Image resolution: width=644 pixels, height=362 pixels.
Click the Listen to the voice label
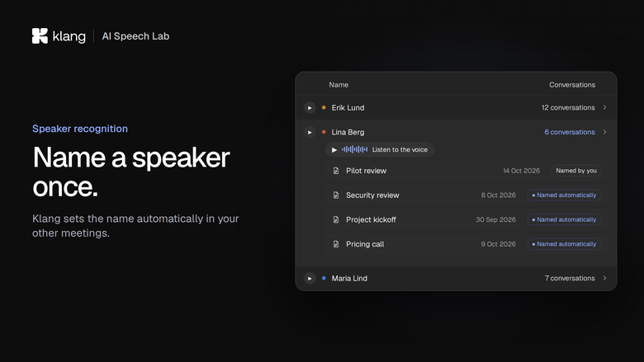(400, 149)
